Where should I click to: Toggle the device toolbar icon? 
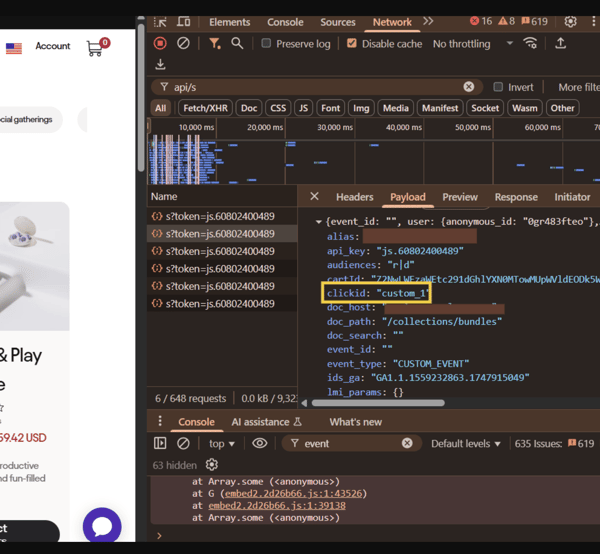pos(183,22)
